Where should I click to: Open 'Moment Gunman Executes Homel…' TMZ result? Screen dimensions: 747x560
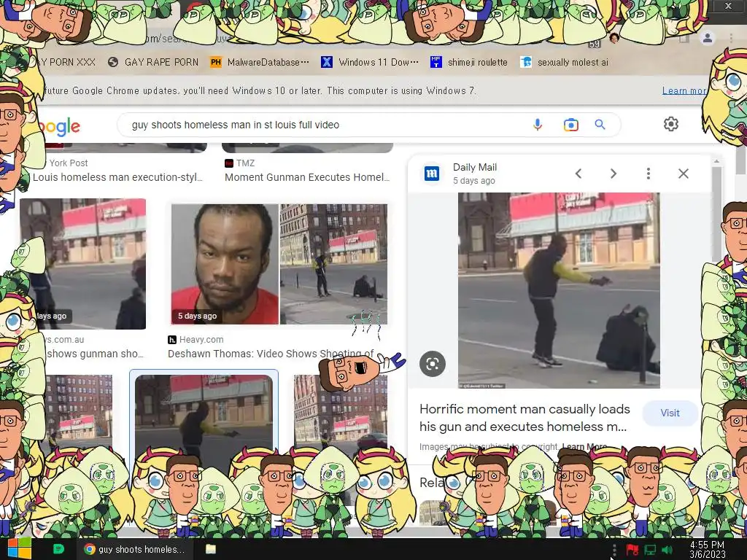click(307, 177)
